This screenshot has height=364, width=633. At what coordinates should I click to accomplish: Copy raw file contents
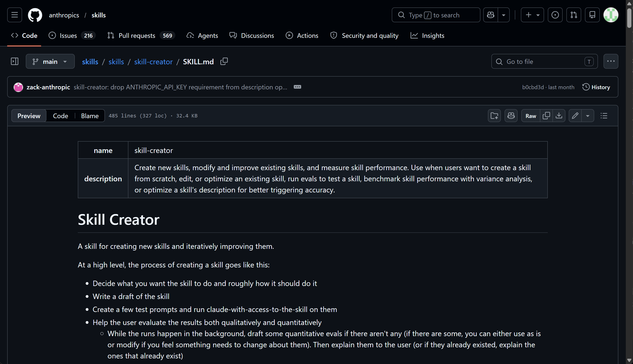tap(546, 116)
